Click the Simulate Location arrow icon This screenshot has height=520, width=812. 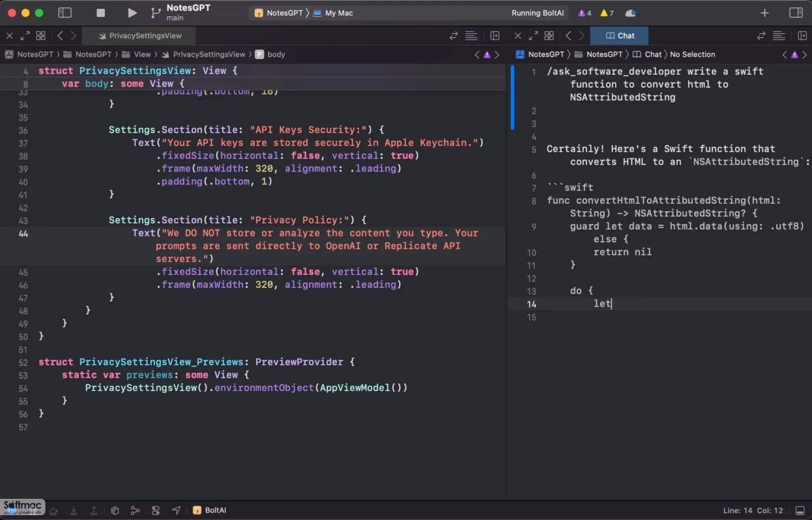click(x=177, y=510)
